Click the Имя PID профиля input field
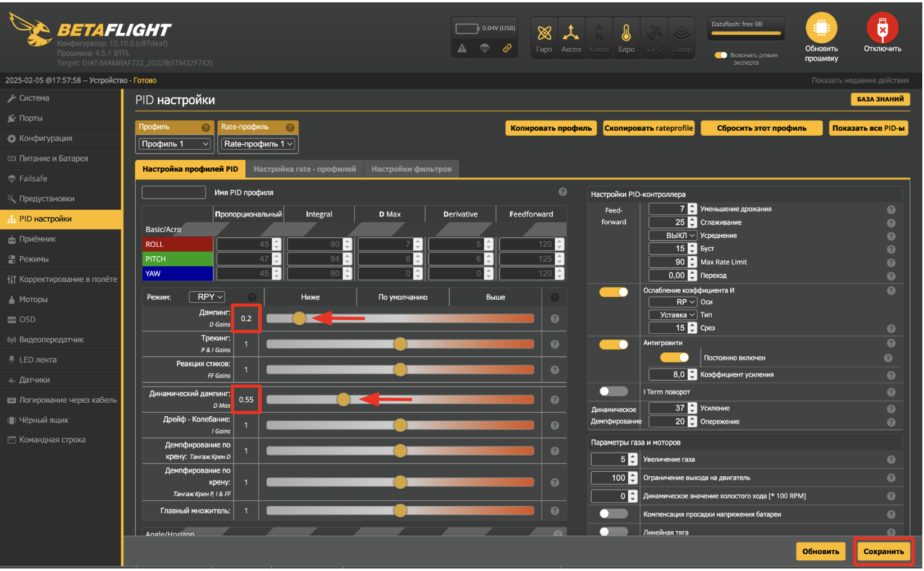 click(174, 192)
